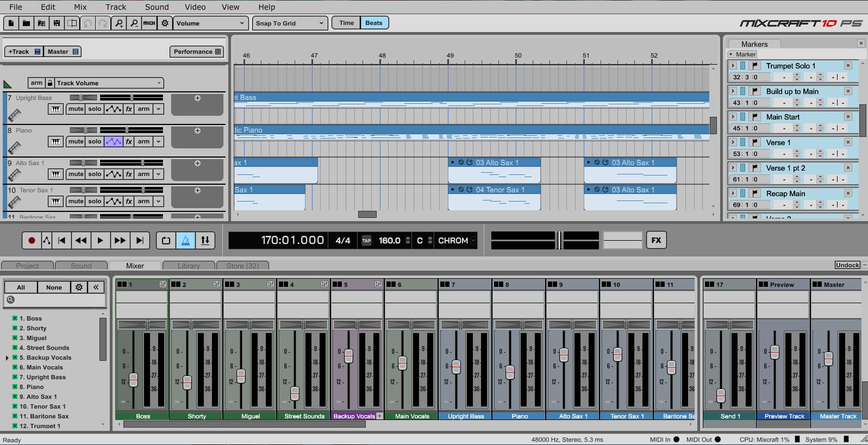Mute the Upright Bass track
The width and height of the screenshot is (868, 445).
coord(76,109)
